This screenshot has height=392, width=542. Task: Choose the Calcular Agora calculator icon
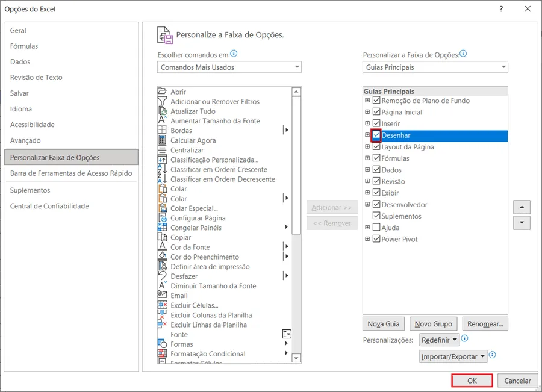(162, 140)
